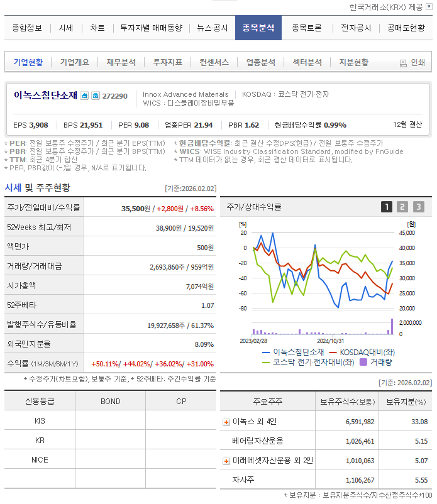Go to the 투자지표 sub-tab
Screen dimensions: 437x504
click(x=167, y=62)
